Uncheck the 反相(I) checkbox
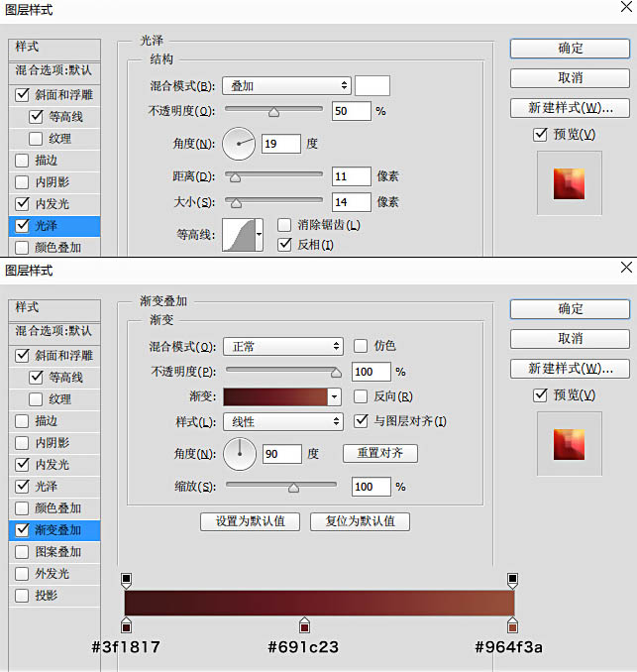 284,244
